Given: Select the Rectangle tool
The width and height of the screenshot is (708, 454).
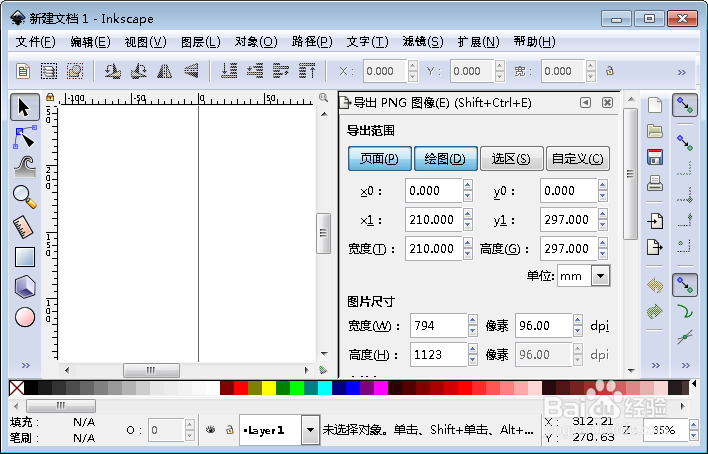Looking at the screenshot, I should (x=25, y=257).
